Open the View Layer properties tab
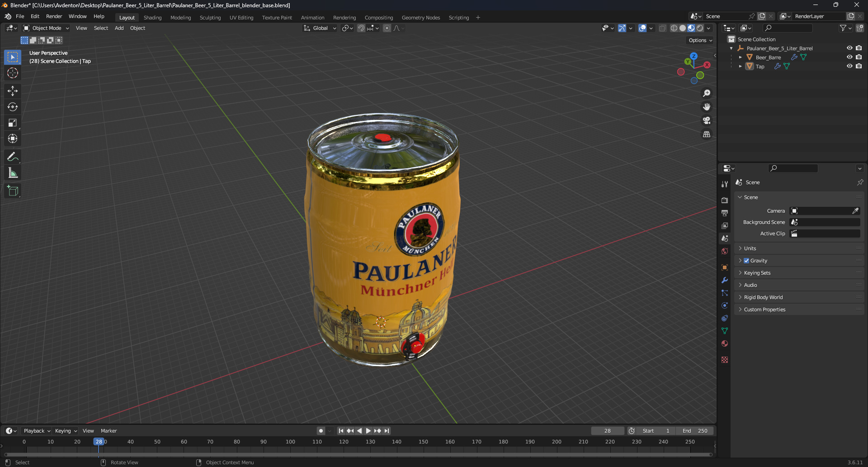 (725, 225)
